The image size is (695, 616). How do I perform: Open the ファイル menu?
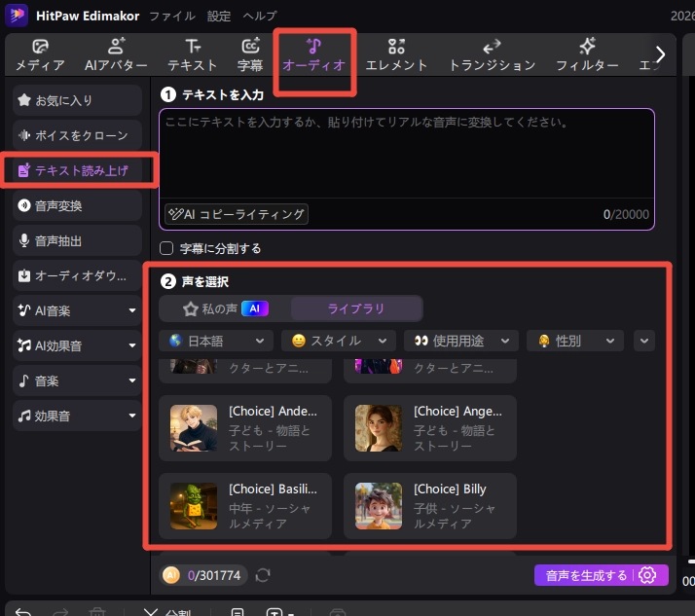tap(172, 16)
